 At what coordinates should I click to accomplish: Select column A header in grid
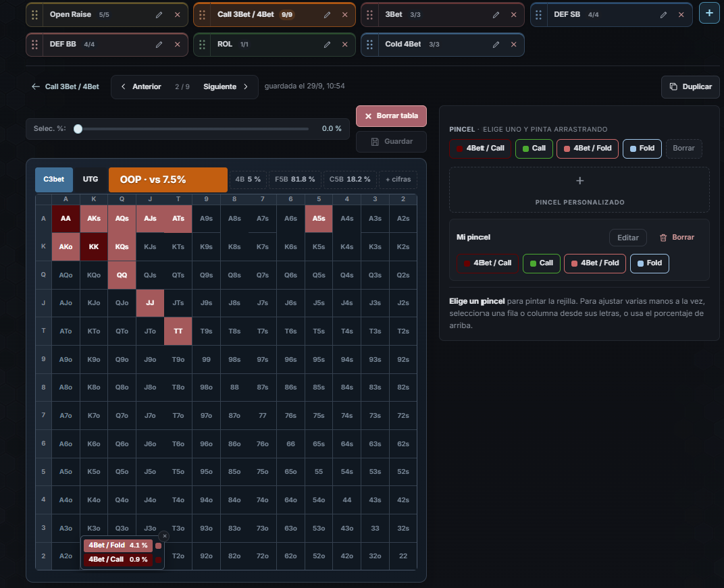pyautogui.click(x=66, y=199)
